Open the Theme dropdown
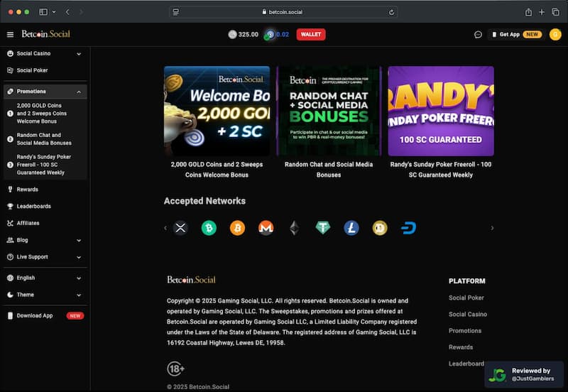This screenshot has width=568, height=392. pos(45,295)
